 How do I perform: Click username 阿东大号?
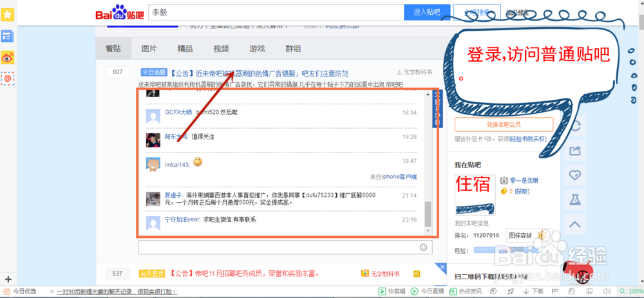pyautogui.click(x=177, y=136)
